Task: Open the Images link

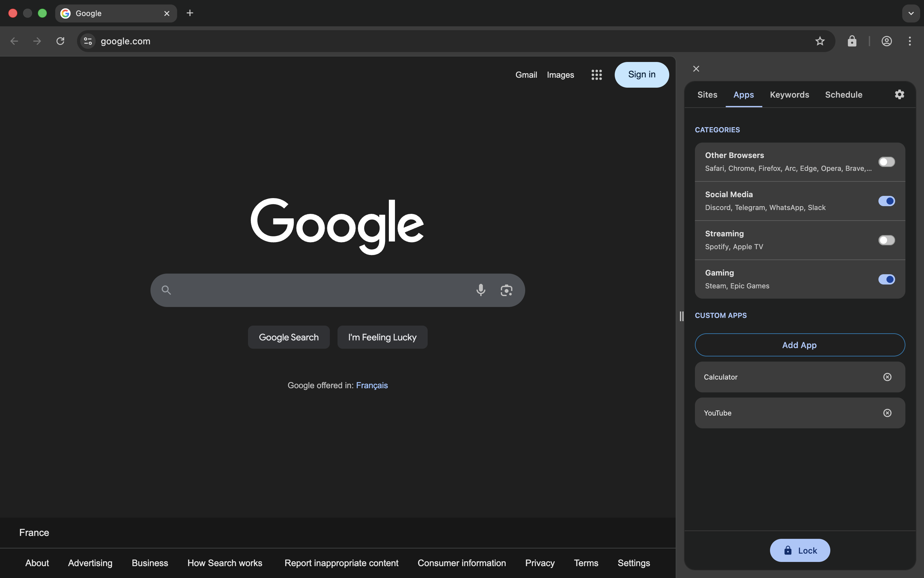Action: [560, 75]
